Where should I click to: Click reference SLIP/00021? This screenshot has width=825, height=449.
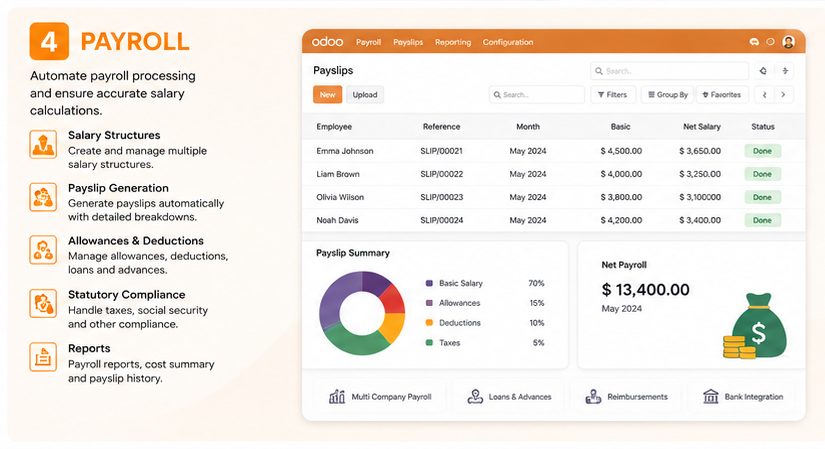coord(441,151)
